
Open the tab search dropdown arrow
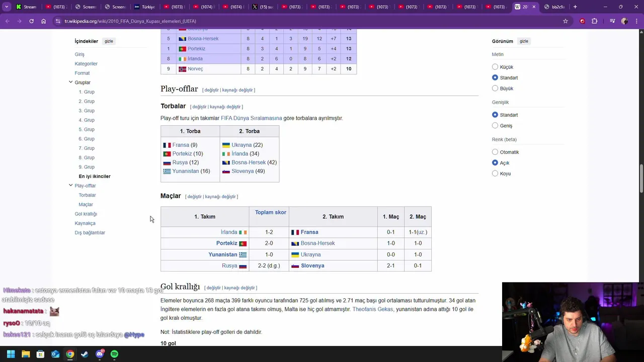pos(7,7)
